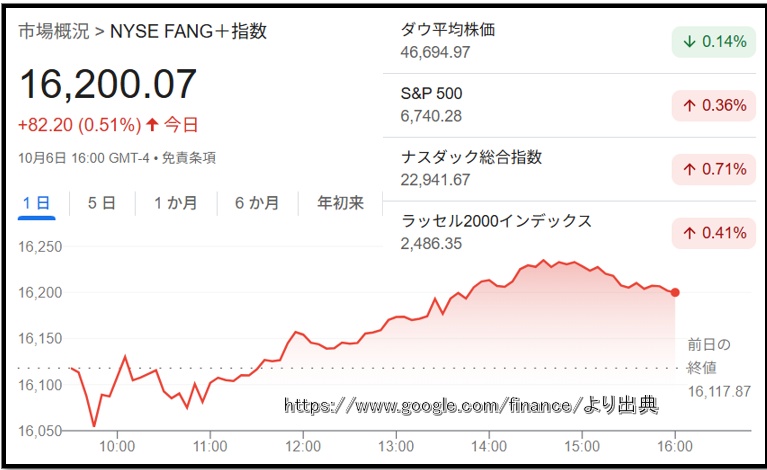
Task: Show the 6か月 chart range
Action: point(257,203)
